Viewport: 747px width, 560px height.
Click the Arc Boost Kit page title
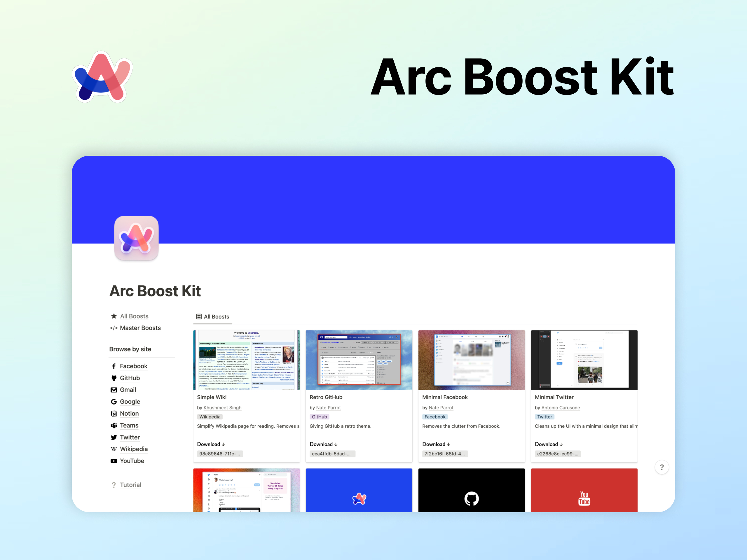(155, 291)
